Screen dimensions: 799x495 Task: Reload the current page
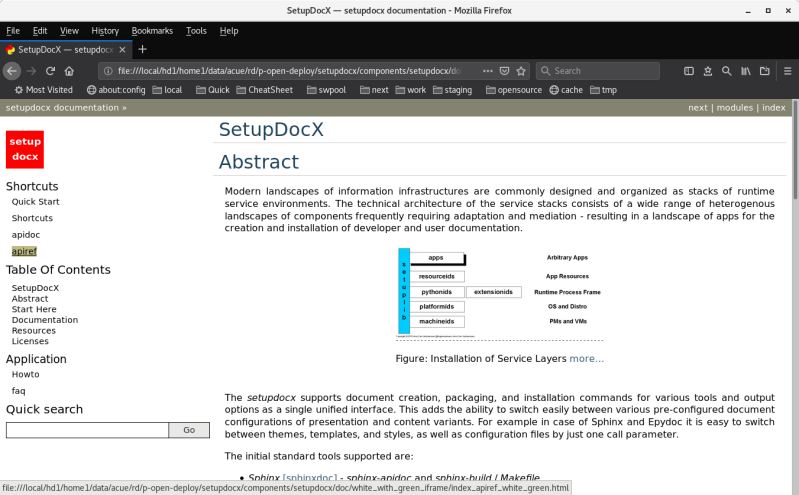tap(50, 71)
